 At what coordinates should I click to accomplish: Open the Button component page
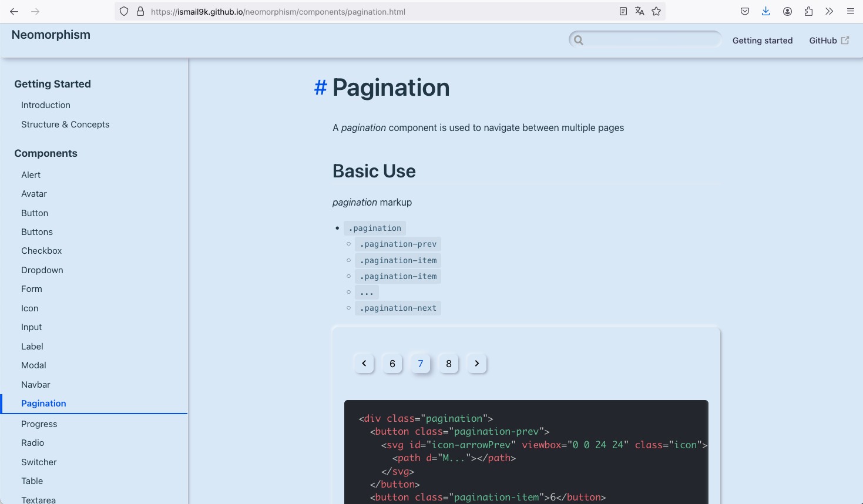(x=35, y=213)
